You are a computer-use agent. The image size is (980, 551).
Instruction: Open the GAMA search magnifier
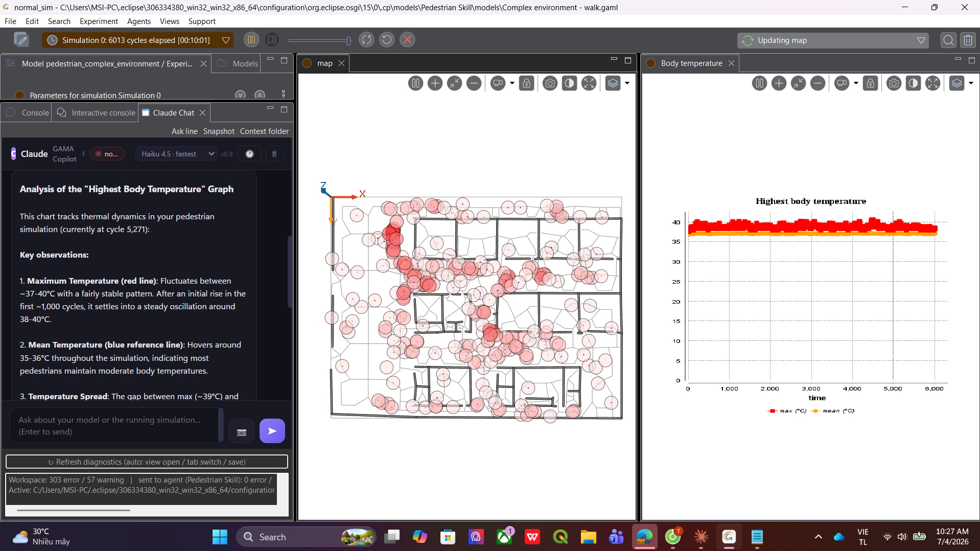click(x=948, y=40)
